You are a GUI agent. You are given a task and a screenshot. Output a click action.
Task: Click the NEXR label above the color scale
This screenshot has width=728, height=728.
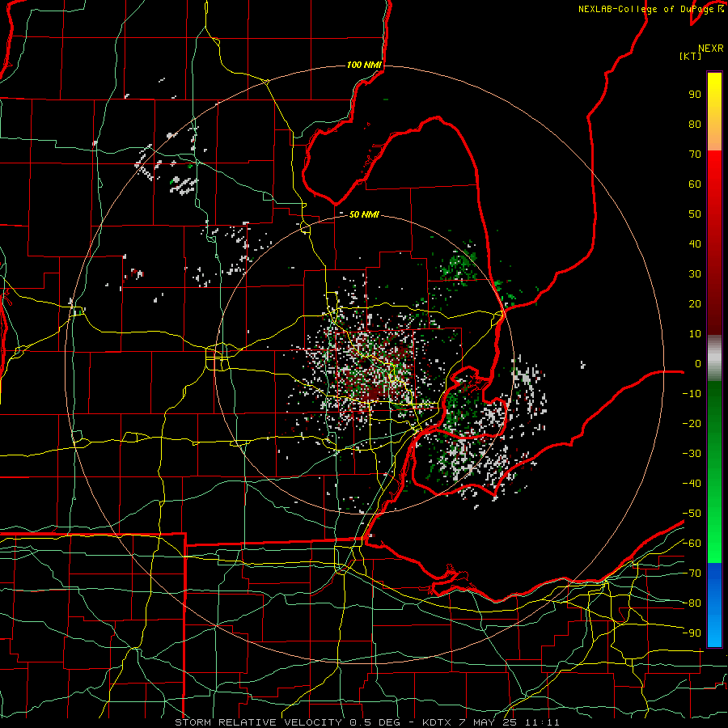pos(711,49)
